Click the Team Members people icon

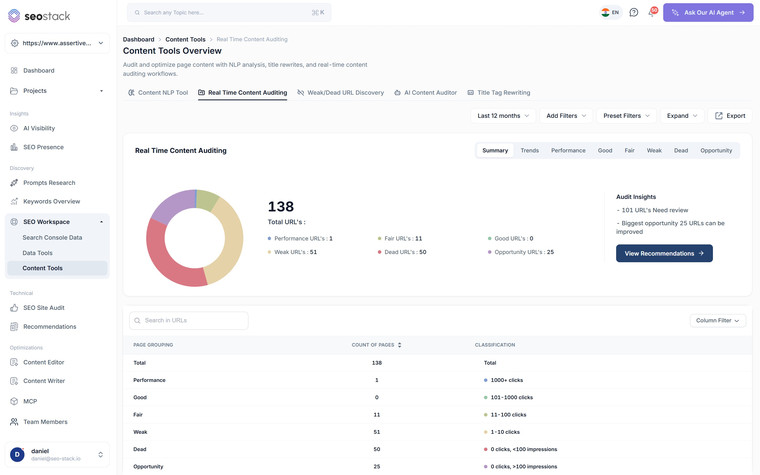click(x=14, y=422)
